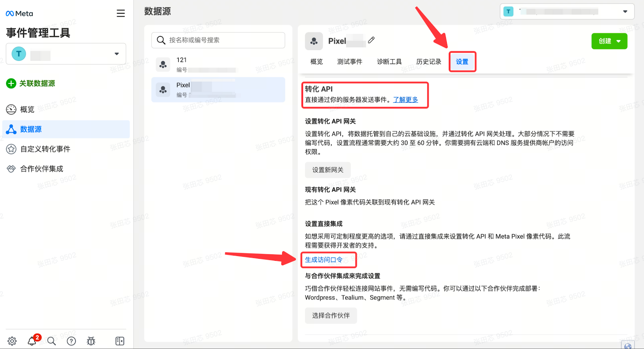This screenshot has width=644, height=349.
Task: Open business account dropdown in sidebar
Action: [66, 54]
